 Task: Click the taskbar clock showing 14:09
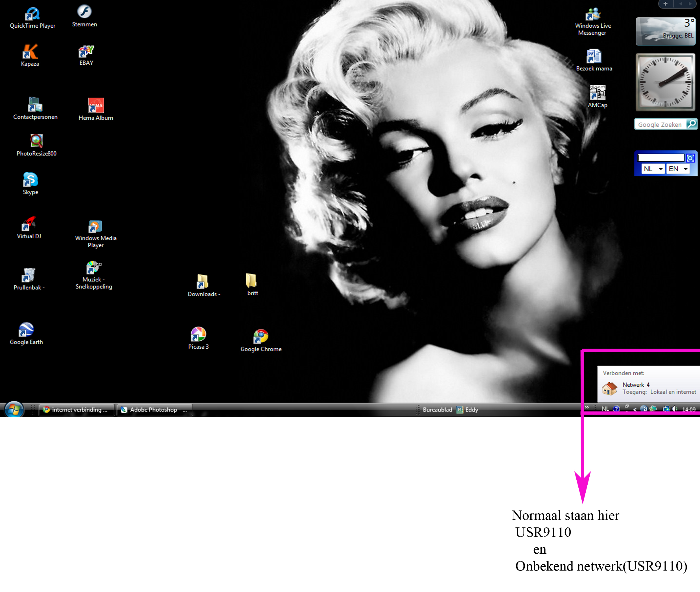click(x=689, y=409)
